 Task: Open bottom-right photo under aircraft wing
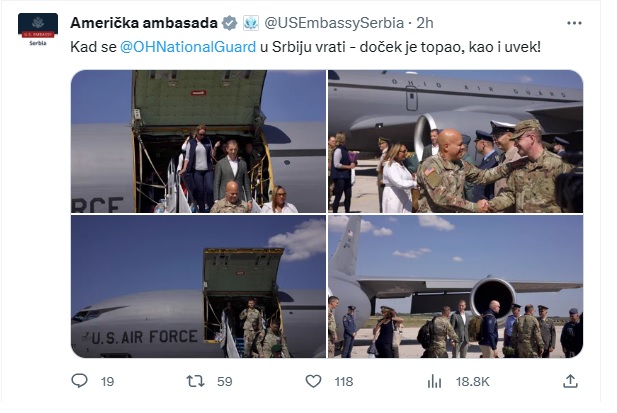coord(456,286)
